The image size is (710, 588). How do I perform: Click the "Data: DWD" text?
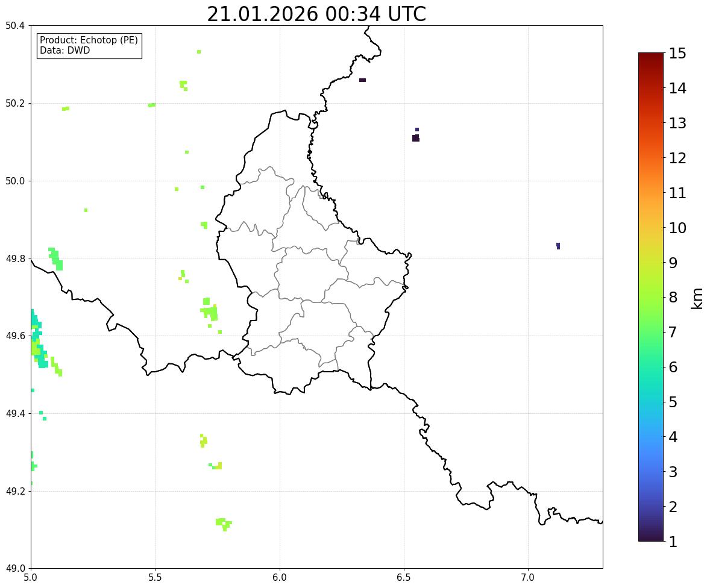tap(64, 50)
